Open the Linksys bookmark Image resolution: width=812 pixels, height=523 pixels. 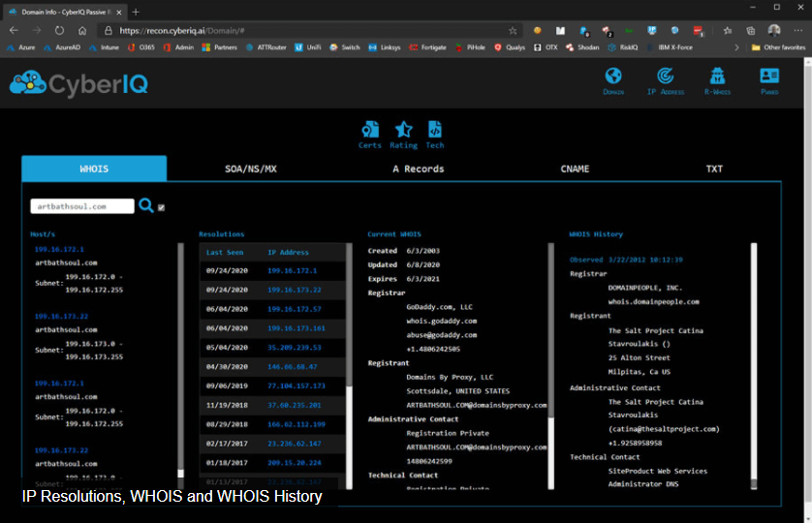[x=385, y=47]
